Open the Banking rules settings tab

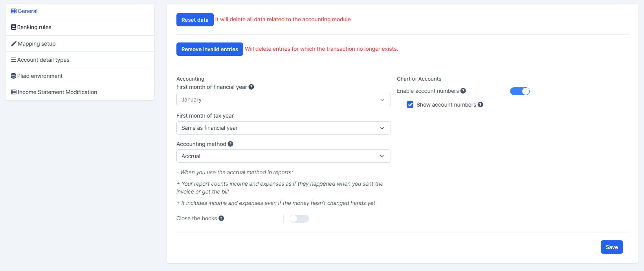[x=34, y=27]
